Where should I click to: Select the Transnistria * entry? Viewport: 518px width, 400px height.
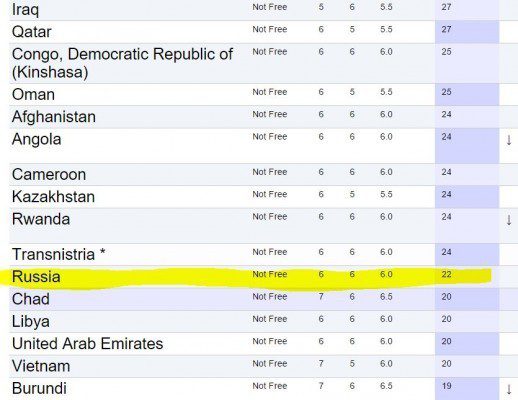tap(59, 254)
